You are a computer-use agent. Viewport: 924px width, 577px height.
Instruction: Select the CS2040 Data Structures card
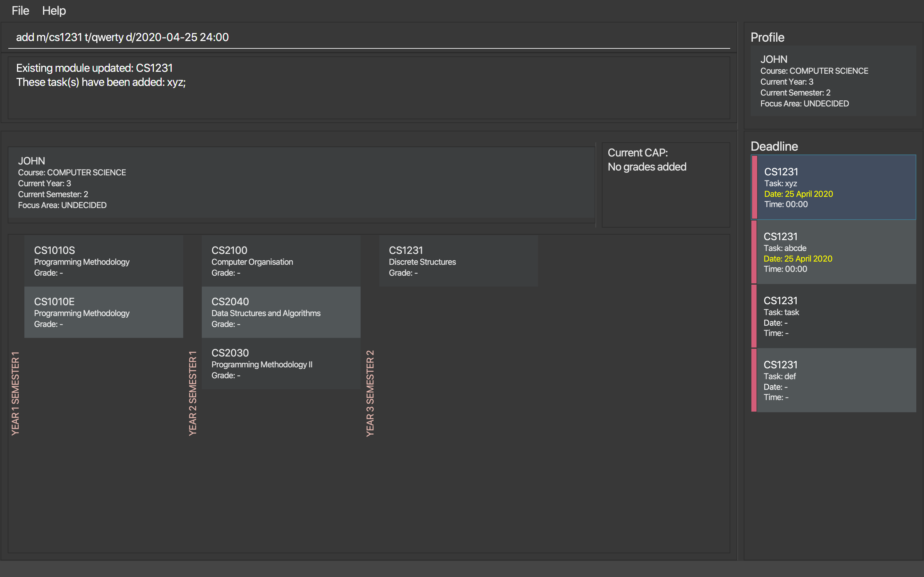[281, 312]
